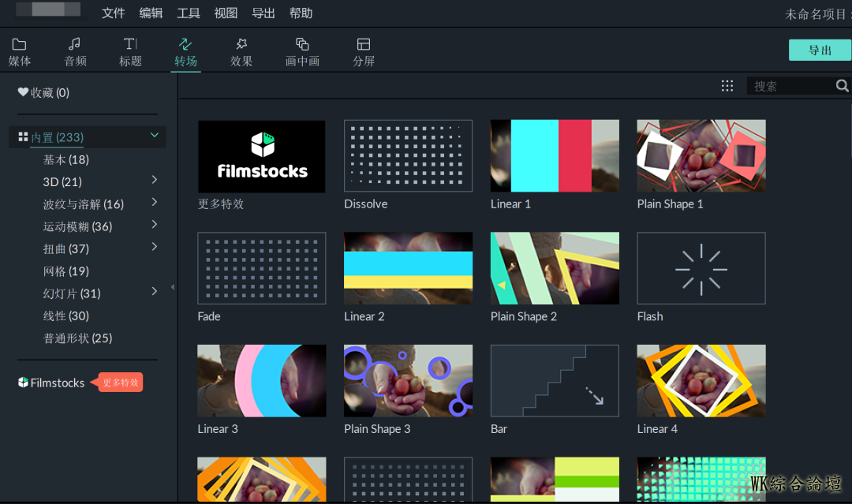Open 收藏 favorites with heart icon
852x504 pixels.
[x=44, y=93]
